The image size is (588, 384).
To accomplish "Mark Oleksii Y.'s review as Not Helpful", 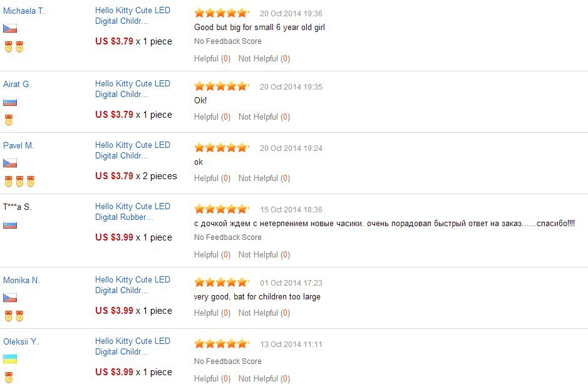I will click(264, 379).
